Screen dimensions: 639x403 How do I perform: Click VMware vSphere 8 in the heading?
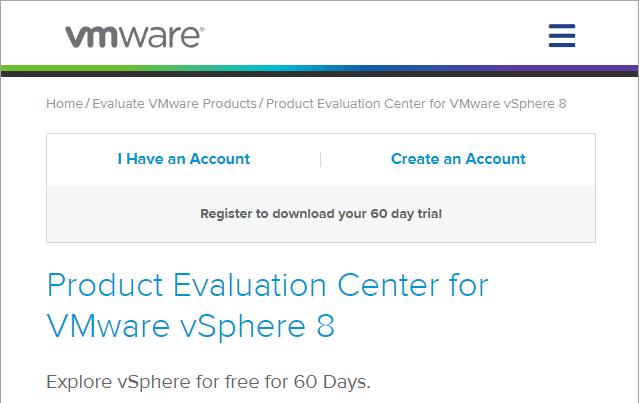click(x=191, y=326)
